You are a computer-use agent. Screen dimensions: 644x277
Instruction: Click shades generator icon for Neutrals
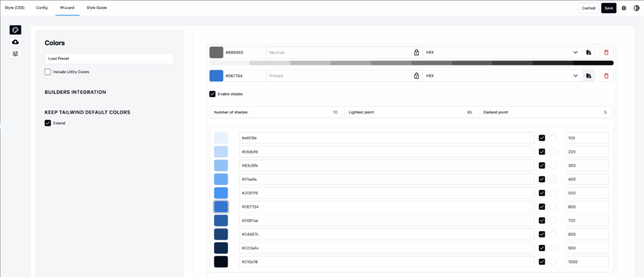[589, 53]
